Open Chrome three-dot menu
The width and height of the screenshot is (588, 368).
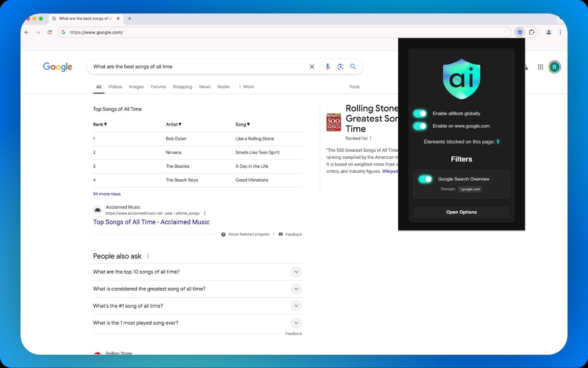tap(560, 32)
